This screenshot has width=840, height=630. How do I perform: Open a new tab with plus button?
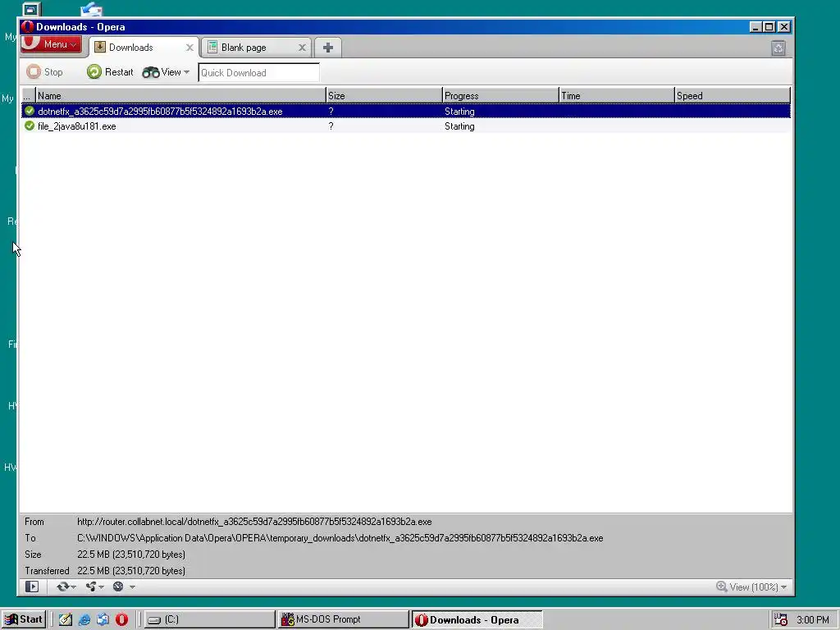point(328,48)
